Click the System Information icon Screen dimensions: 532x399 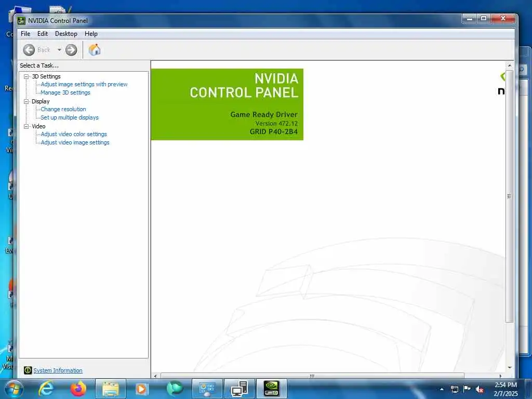click(28, 370)
